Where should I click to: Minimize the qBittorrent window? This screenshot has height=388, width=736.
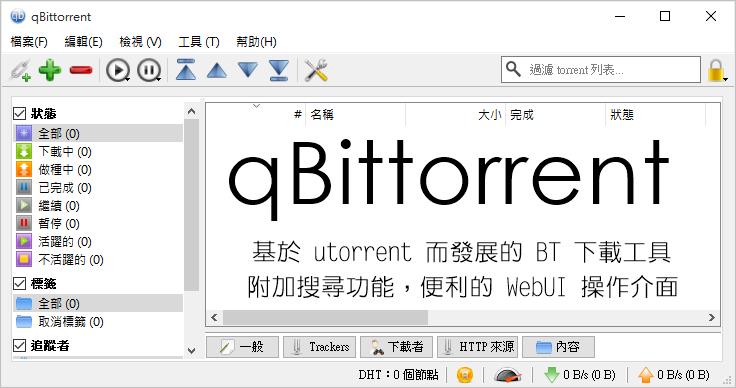(x=620, y=16)
